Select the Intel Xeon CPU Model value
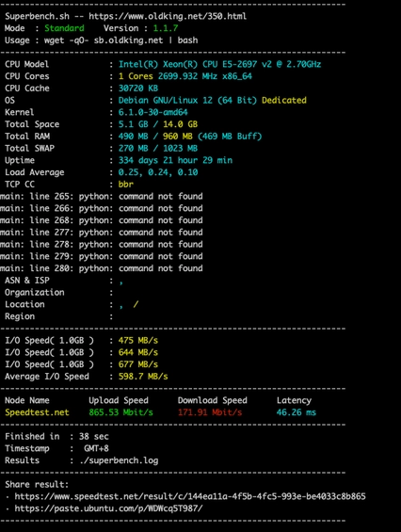The width and height of the screenshot is (401, 532). (x=219, y=64)
